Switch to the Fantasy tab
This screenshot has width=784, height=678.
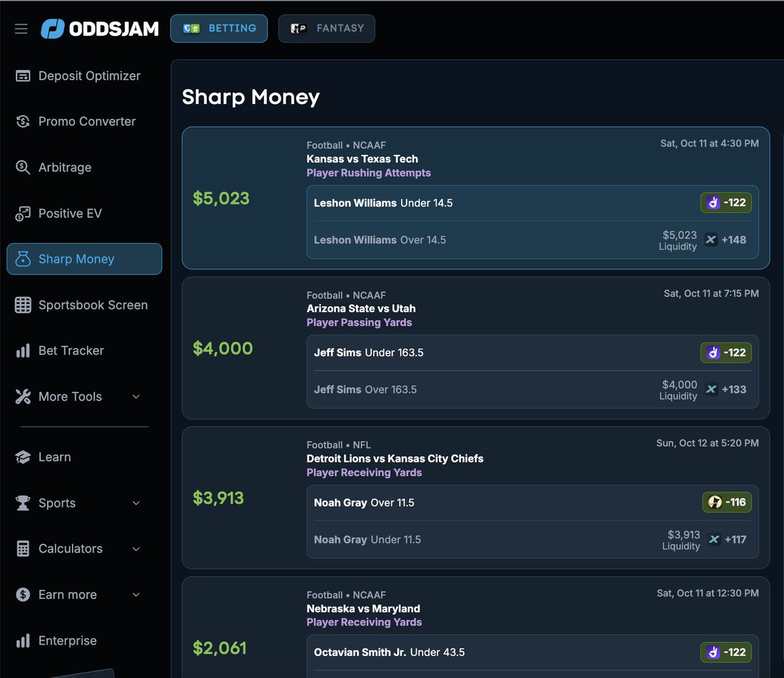point(327,29)
